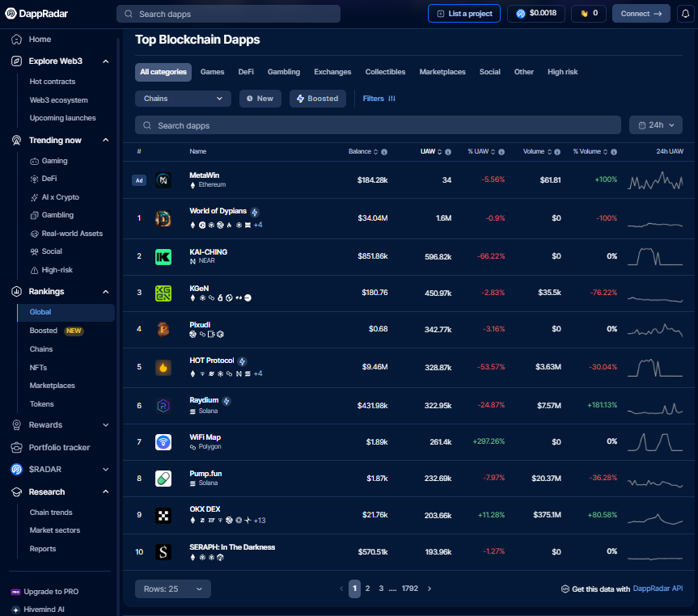Click the info icon beside Balance column
The image size is (698, 616).
tap(383, 152)
